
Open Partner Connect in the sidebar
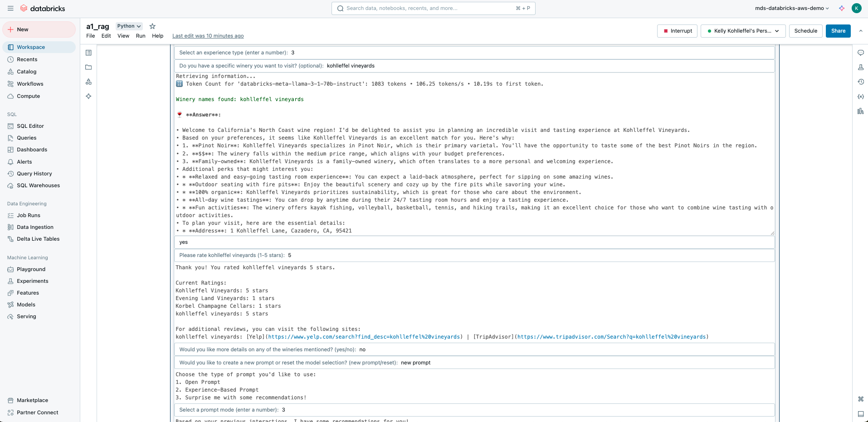[x=39, y=412]
